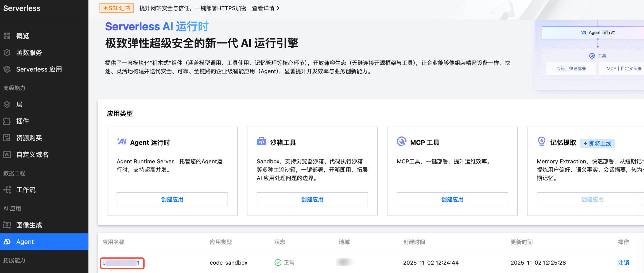Click the 资源购买 icon in sidebar
The height and width of the screenshot is (273, 644).
[7, 138]
